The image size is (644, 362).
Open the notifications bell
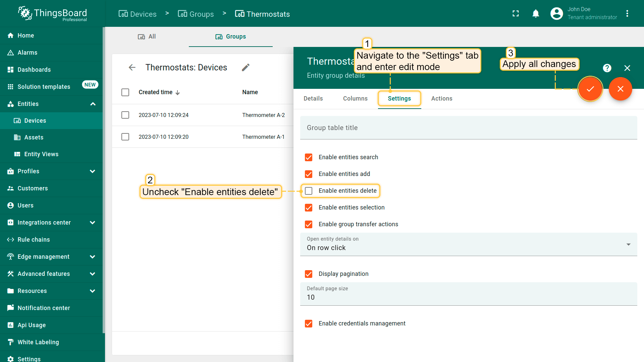[536, 13]
